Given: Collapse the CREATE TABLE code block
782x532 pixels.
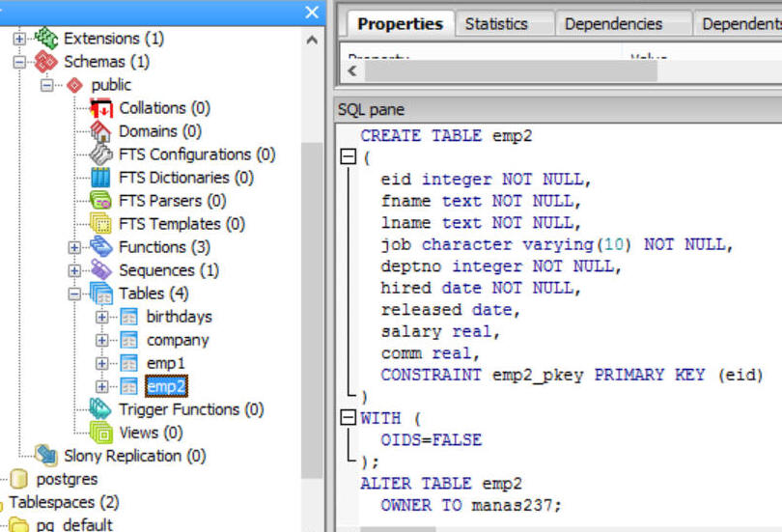Looking at the screenshot, I should coord(349,156).
